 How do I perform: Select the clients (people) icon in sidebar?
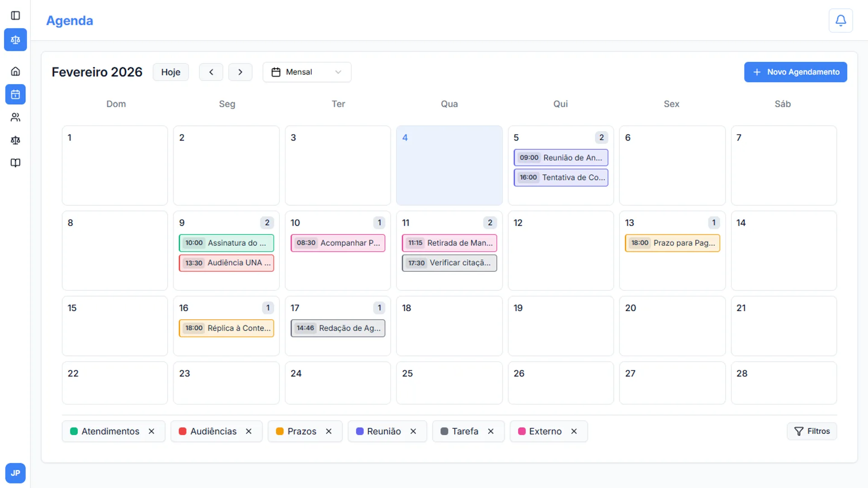(x=15, y=117)
